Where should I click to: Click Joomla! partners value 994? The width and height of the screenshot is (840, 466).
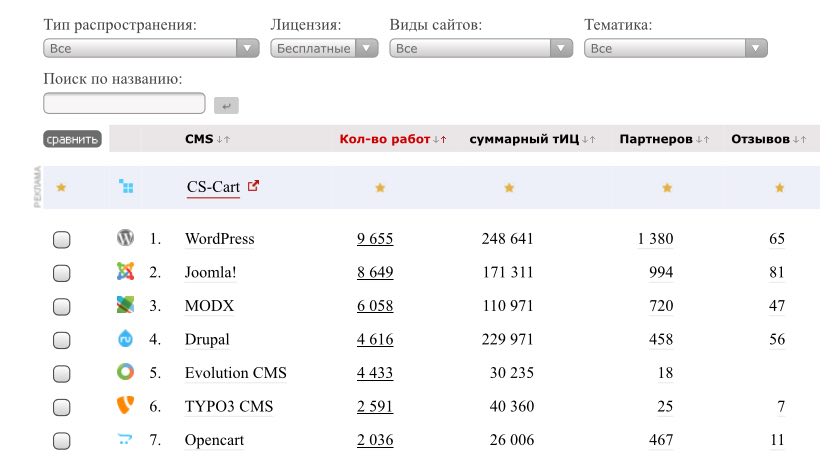[x=661, y=273]
